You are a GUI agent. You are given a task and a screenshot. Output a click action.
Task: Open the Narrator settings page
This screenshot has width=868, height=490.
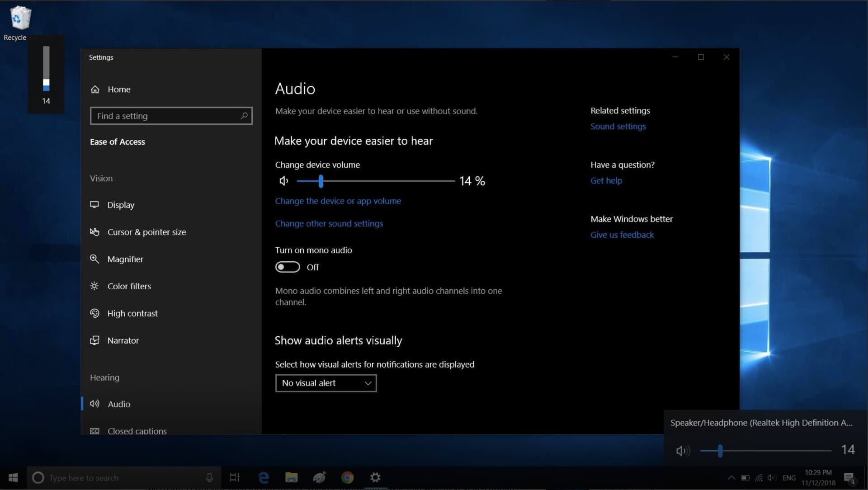pos(114,340)
